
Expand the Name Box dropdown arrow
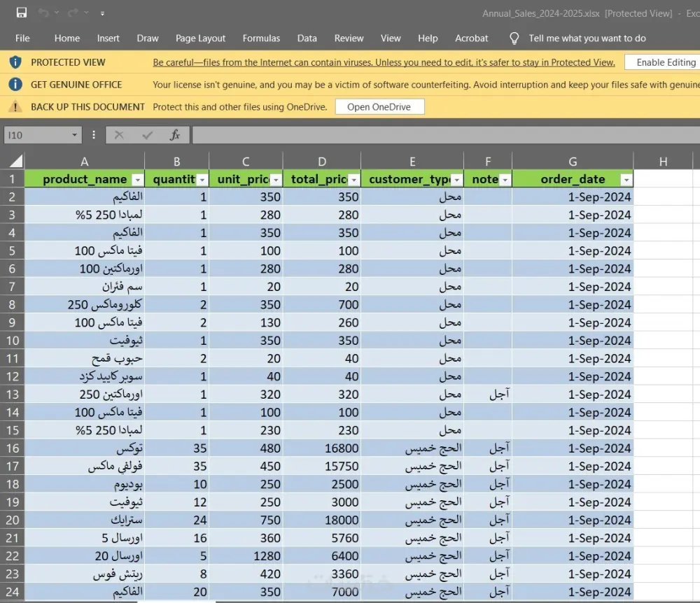click(x=75, y=135)
